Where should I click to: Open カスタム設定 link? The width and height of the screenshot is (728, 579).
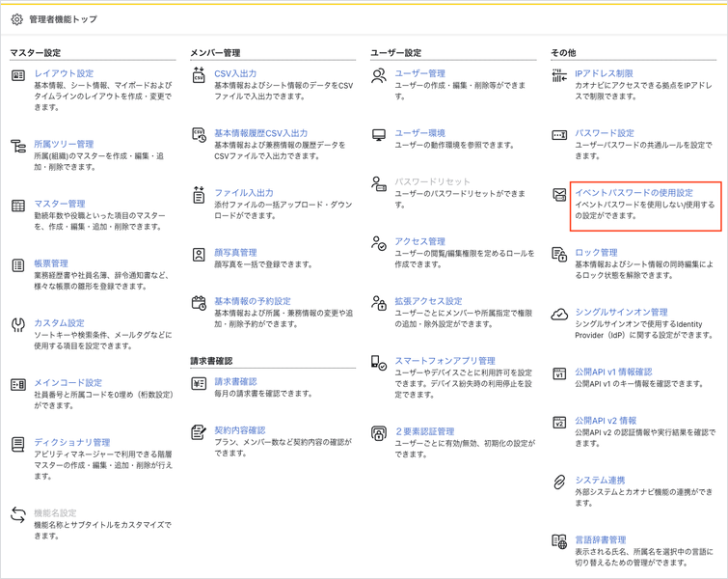coord(60,323)
